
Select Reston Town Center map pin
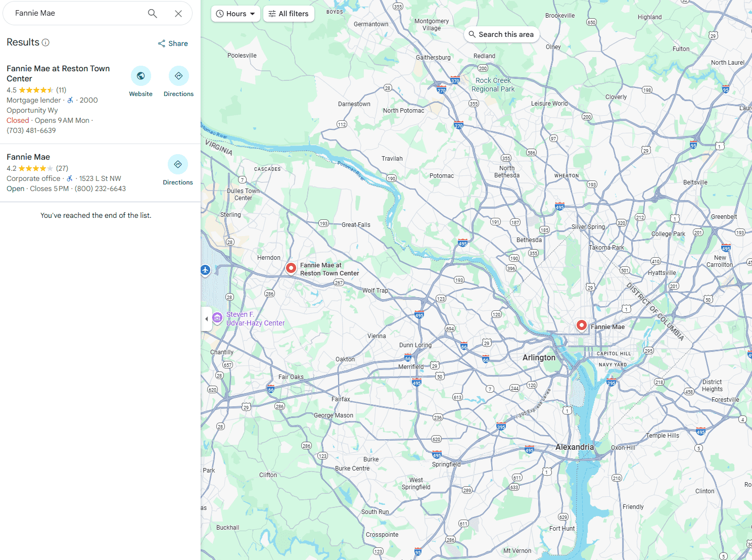(291, 268)
